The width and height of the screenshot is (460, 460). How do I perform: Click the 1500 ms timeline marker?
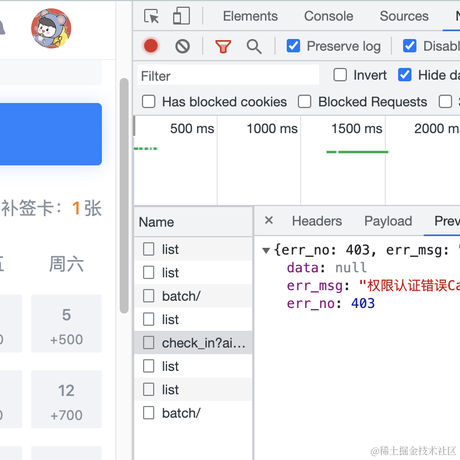click(357, 129)
